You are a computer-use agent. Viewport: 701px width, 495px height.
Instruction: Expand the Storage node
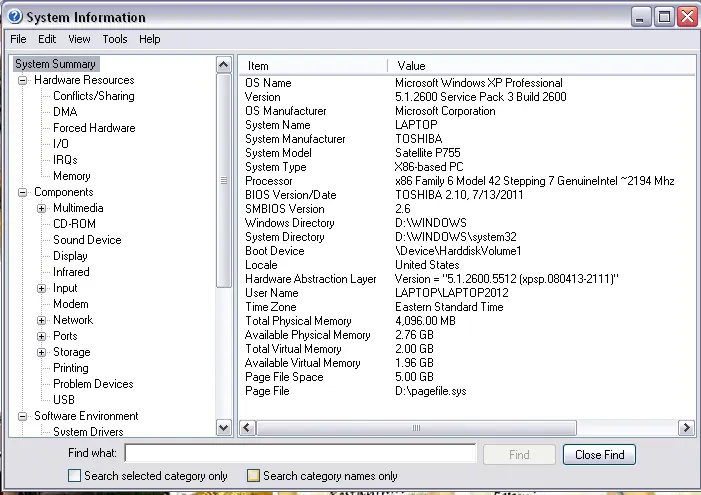[x=42, y=352]
